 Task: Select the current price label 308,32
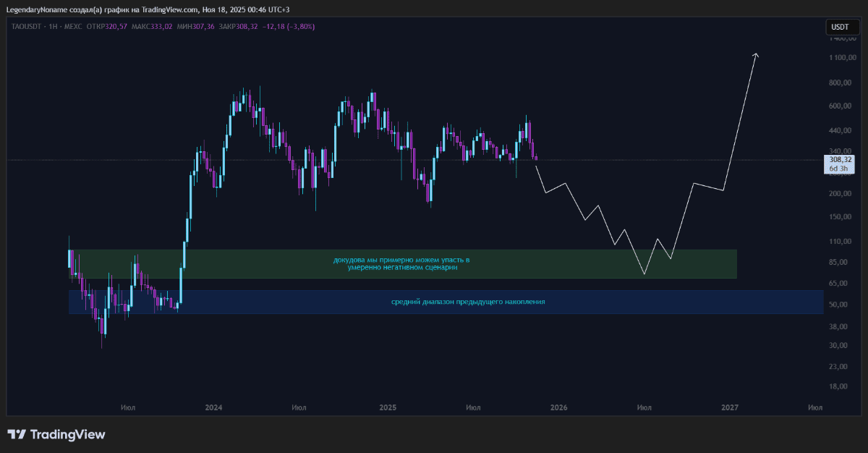pyautogui.click(x=841, y=159)
